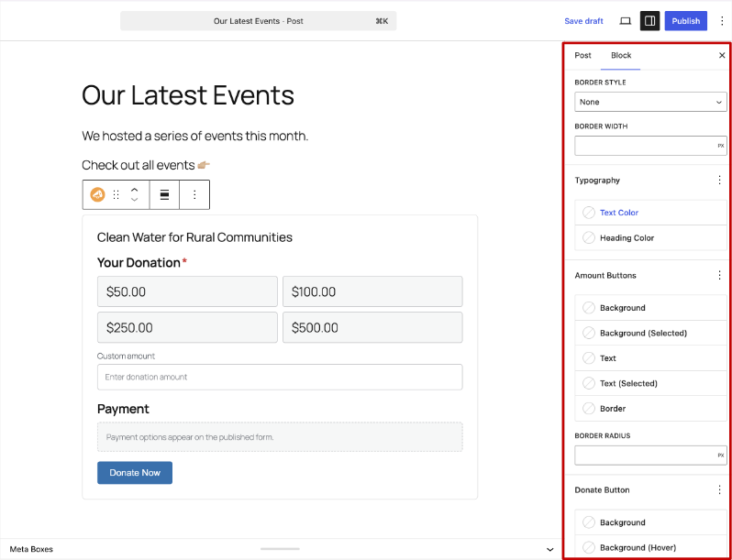732x560 pixels.
Task: Open the command palette title bar
Action: [x=258, y=21]
